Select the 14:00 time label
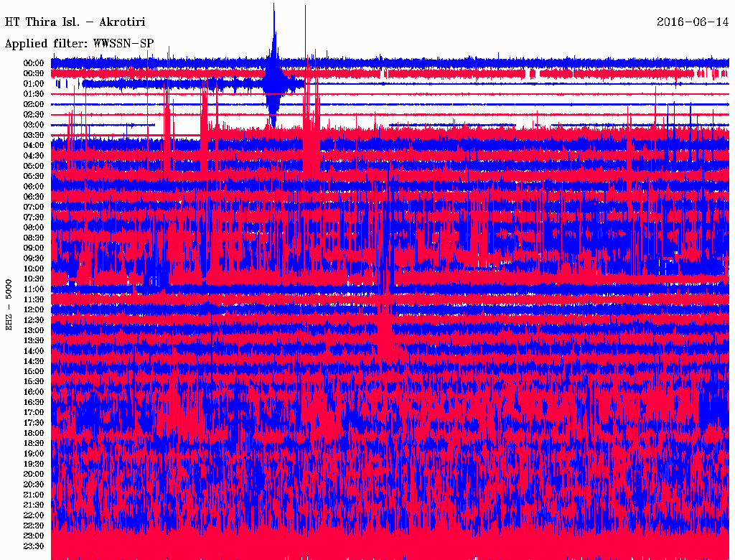 click(x=34, y=351)
